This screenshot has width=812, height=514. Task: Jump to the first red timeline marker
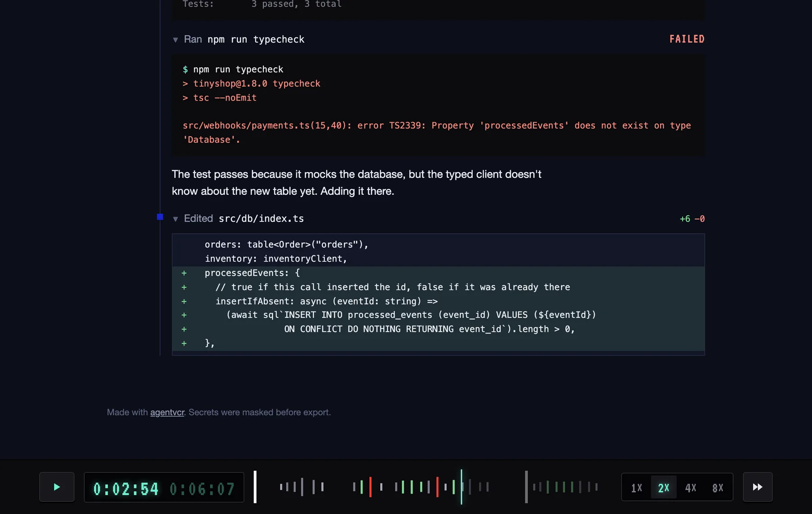(x=370, y=487)
